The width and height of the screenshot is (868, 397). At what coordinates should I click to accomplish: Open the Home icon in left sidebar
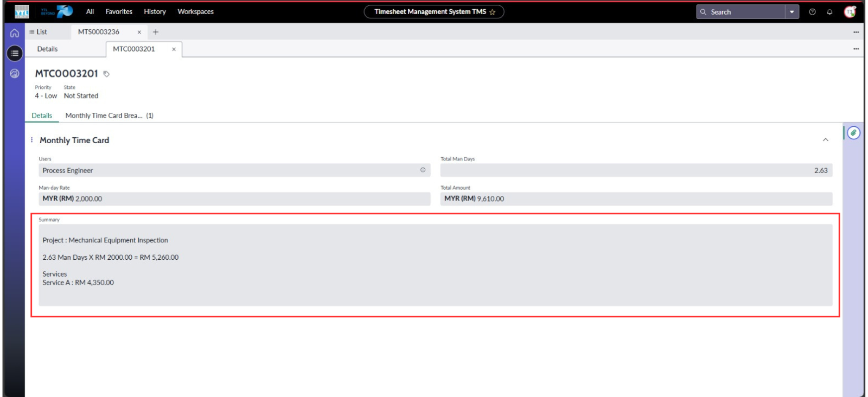[x=15, y=33]
